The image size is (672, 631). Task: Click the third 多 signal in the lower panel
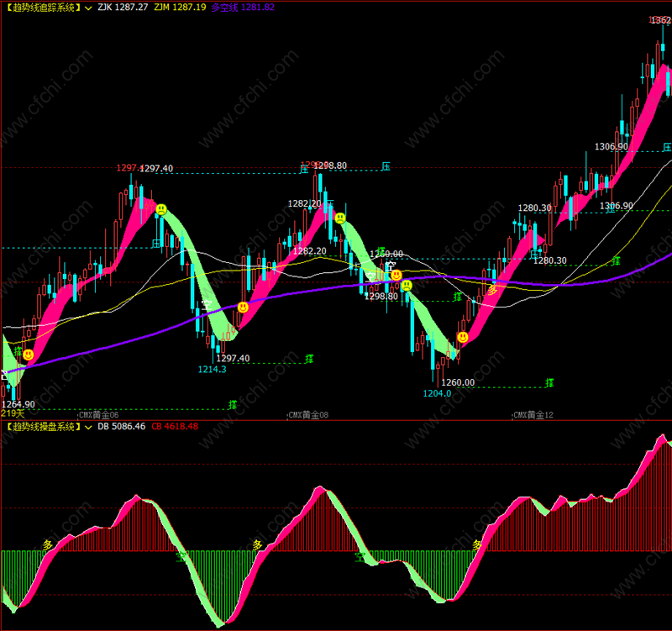[x=477, y=544]
